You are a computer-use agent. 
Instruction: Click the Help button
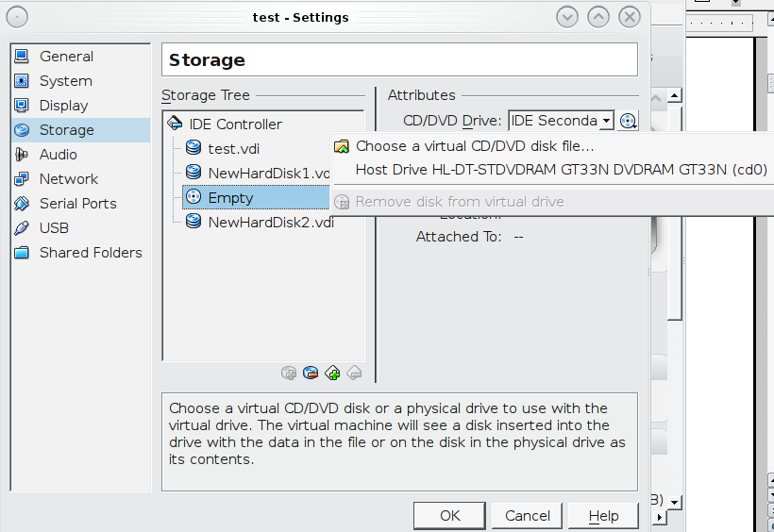click(603, 516)
